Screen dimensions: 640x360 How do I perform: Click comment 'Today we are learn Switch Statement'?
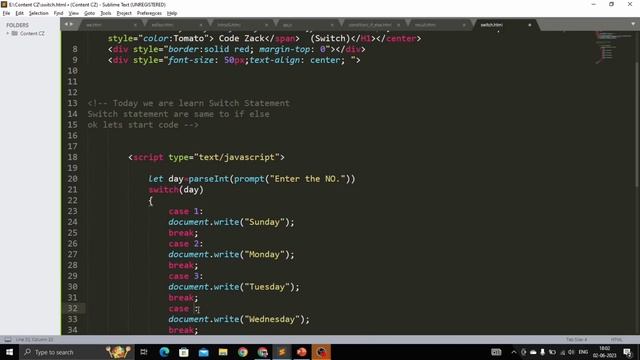(201, 103)
